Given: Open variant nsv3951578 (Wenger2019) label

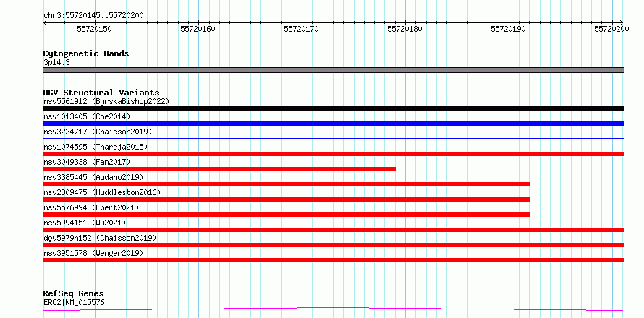Looking at the screenshot, I should [x=93, y=253].
